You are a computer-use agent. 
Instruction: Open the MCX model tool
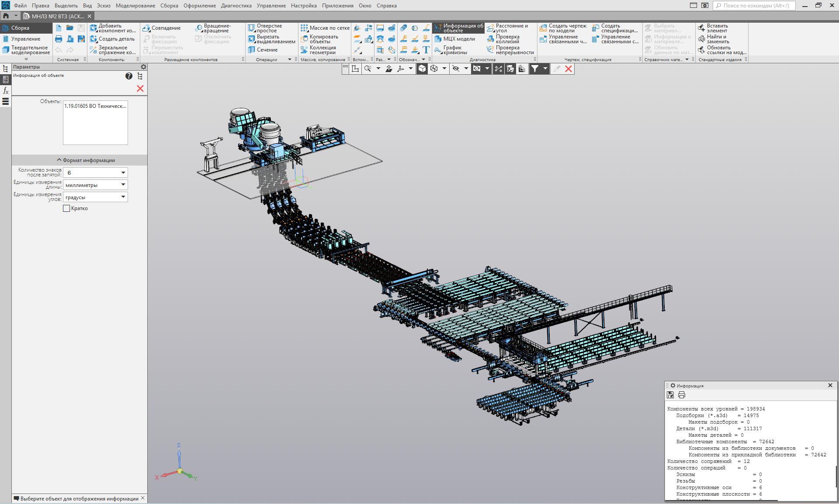[455, 39]
